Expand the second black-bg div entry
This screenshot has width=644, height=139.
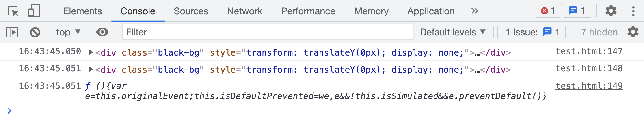(x=91, y=69)
